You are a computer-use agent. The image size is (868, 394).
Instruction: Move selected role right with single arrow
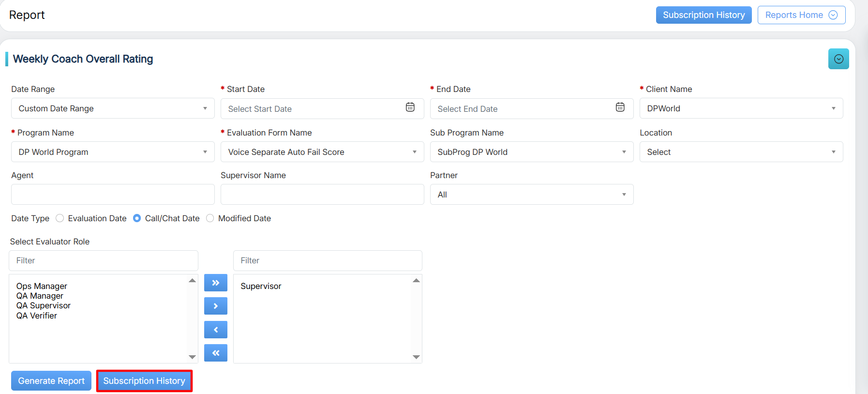216,306
